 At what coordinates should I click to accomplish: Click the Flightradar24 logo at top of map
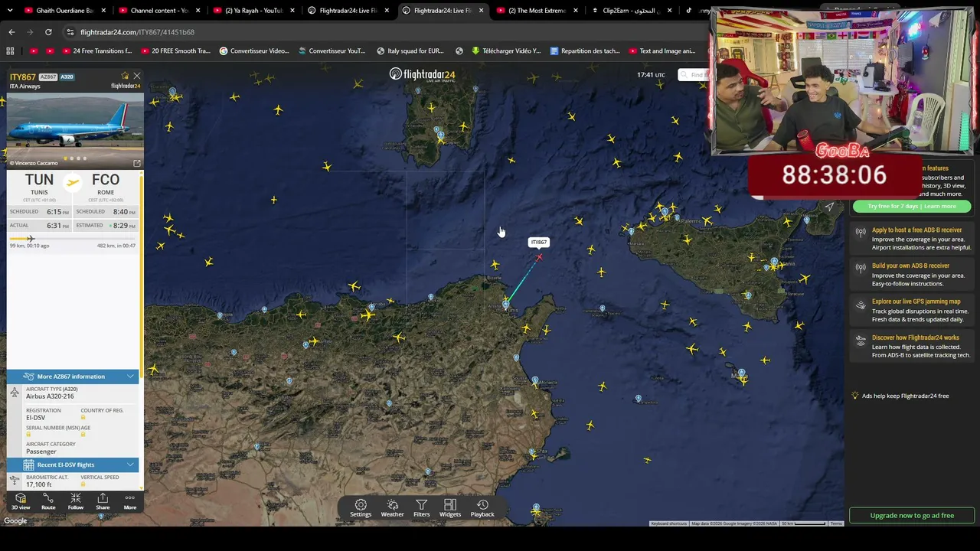422,74
